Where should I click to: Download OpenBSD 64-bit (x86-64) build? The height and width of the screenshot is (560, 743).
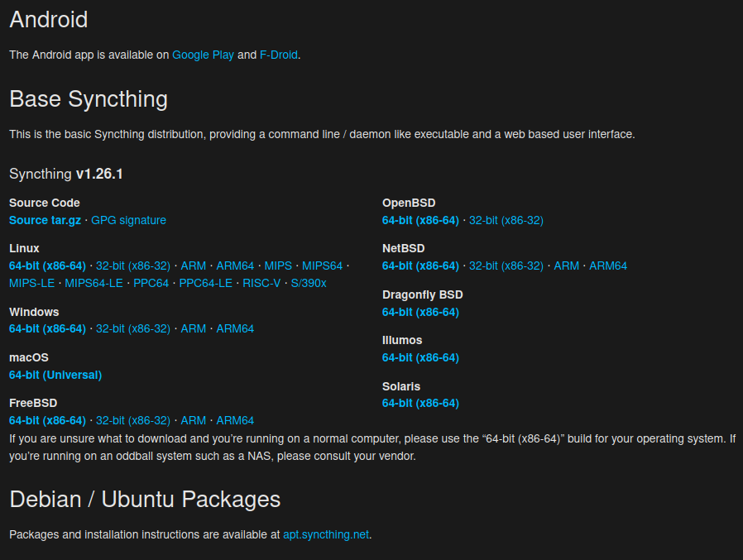tap(421, 220)
